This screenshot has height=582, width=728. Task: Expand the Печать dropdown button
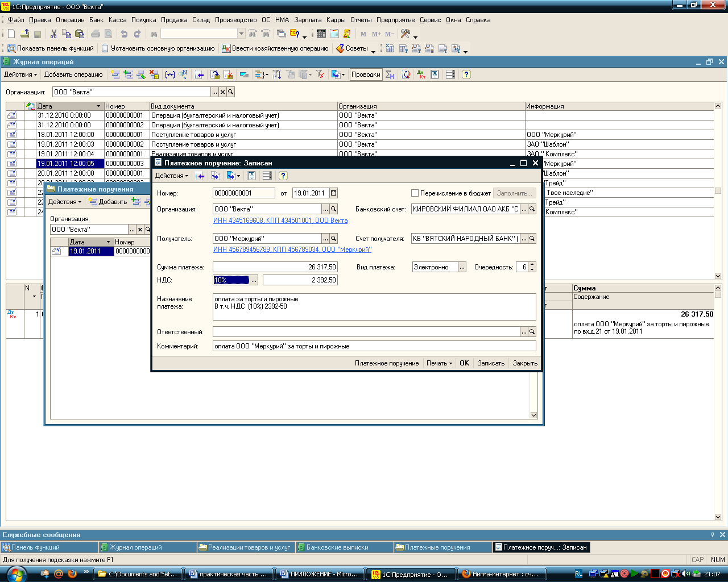pos(440,363)
